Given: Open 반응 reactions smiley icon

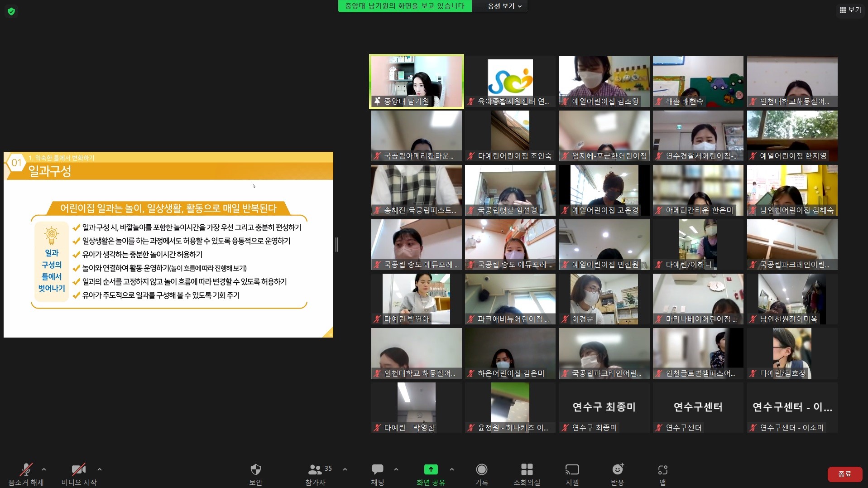Looking at the screenshot, I should (x=618, y=469).
